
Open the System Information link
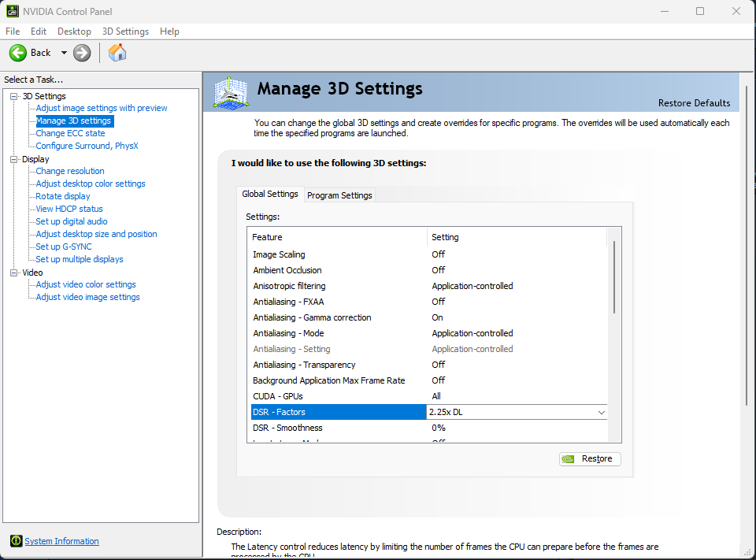[x=61, y=541]
